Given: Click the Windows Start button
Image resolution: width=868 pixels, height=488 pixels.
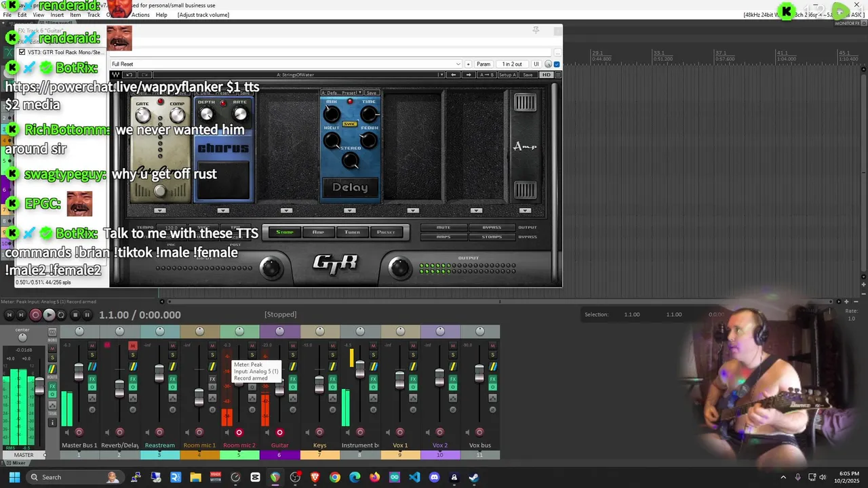Looking at the screenshot, I should pyautogui.click(x=14, y=477).
